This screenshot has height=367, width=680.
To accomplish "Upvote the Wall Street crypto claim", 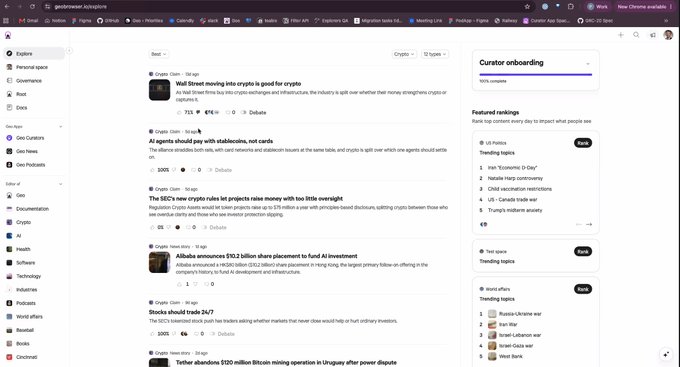I will [x=179, y=112].
